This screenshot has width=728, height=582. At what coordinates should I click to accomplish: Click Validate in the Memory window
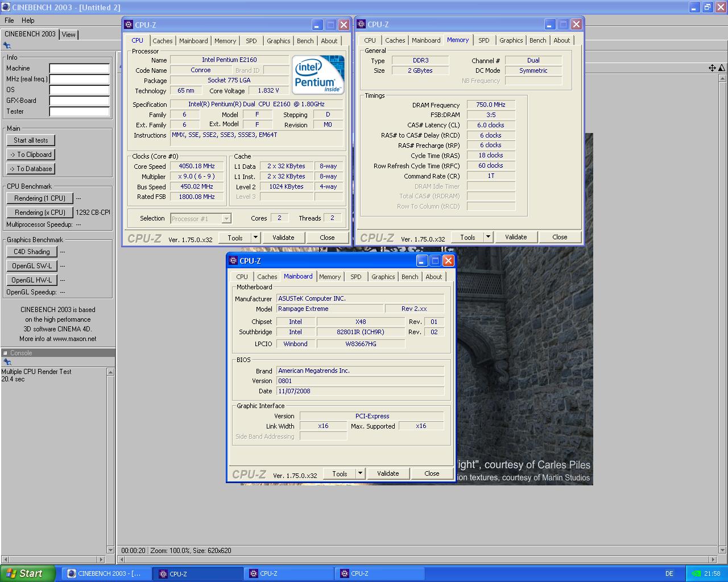(x=516, y=237)
